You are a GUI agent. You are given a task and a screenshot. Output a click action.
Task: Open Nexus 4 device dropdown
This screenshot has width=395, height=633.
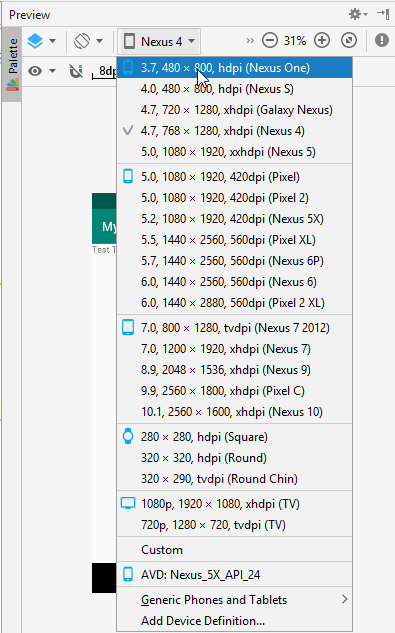159,41
